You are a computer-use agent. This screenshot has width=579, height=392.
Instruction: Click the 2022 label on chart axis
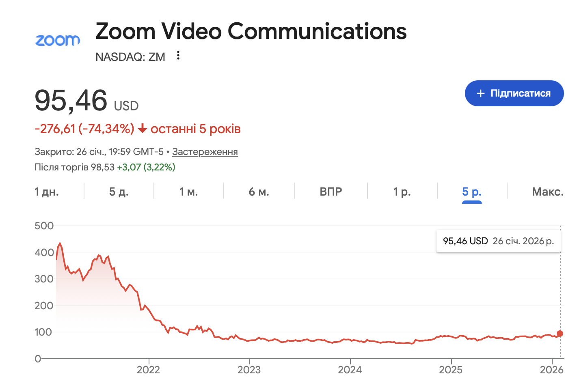coord(149,370)
